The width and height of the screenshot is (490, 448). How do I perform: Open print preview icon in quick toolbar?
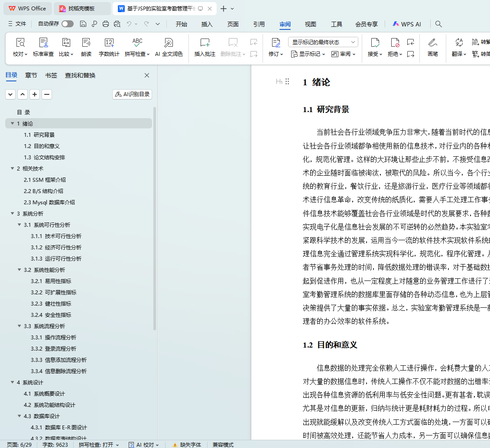[x=117, y=24]
